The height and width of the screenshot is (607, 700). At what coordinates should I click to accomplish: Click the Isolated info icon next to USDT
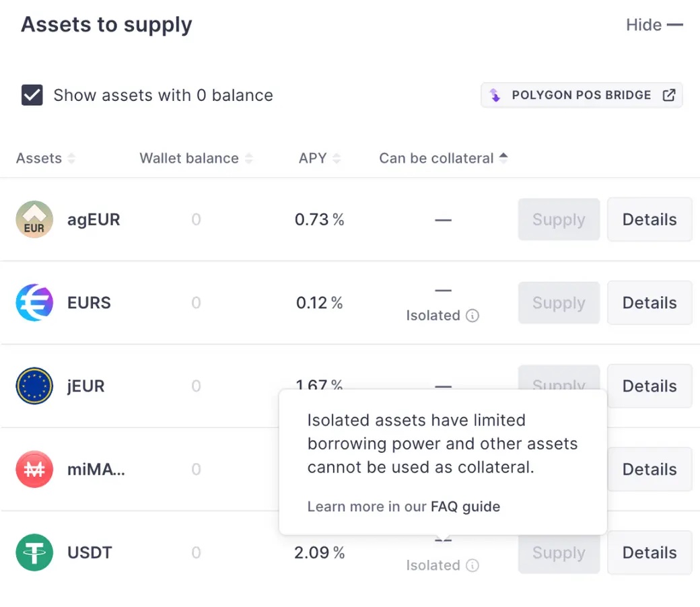tap(473, 565)
